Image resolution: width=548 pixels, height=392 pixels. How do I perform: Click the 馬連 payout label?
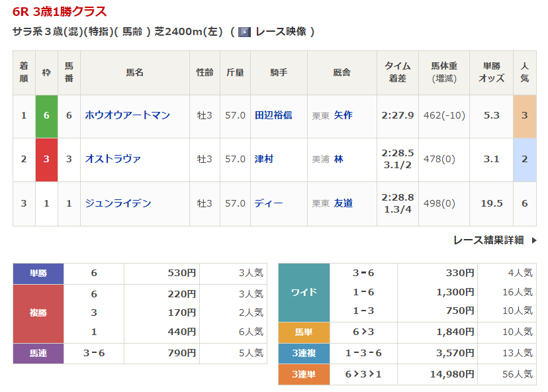38,354
